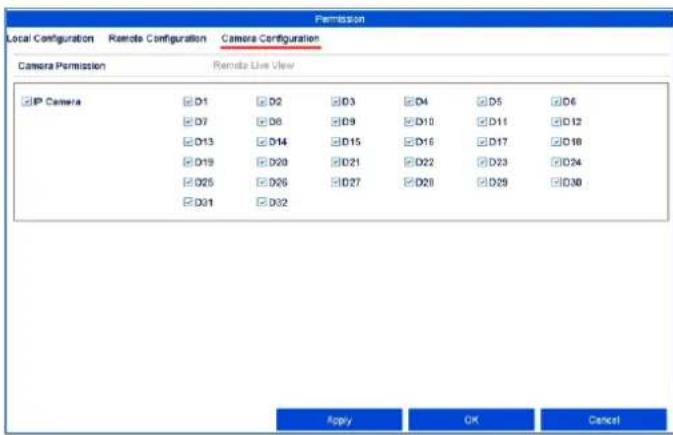Uncheck camera D1 checkbox
This screenshot has width=673, height=435.
pyautogui.click(x=188, y=102)
